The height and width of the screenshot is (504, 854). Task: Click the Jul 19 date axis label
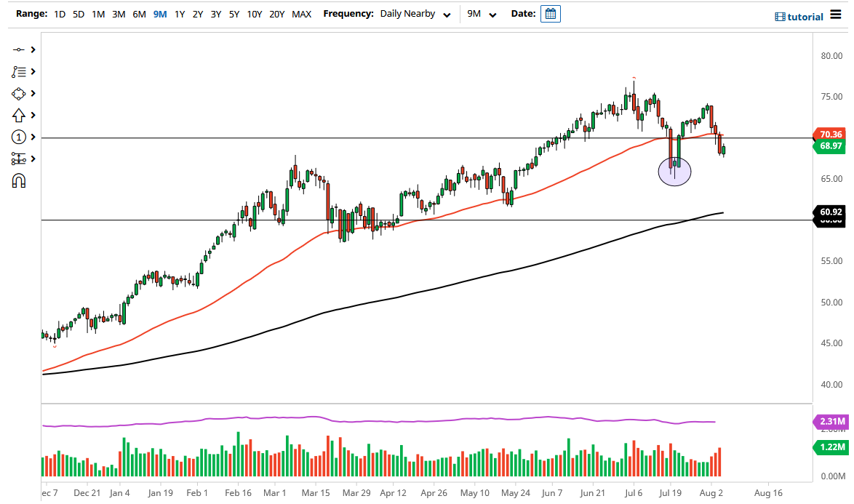[x=670, y=492]
